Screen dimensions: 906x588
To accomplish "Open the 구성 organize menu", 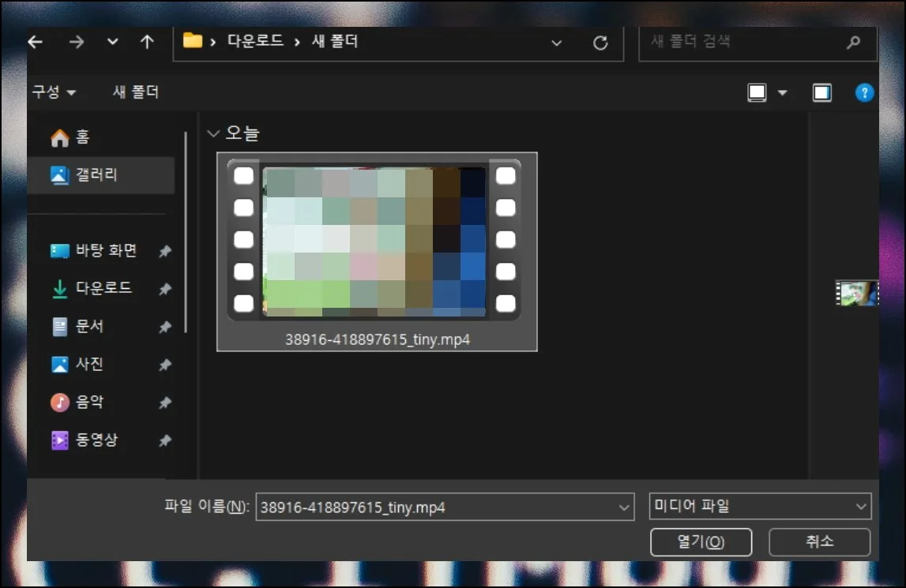I will [54, 92].
